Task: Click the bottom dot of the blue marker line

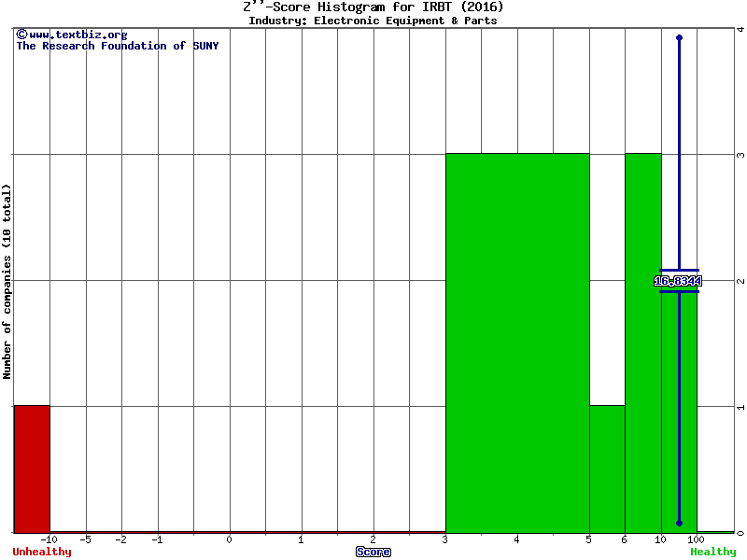Action: tap(680, 524)
